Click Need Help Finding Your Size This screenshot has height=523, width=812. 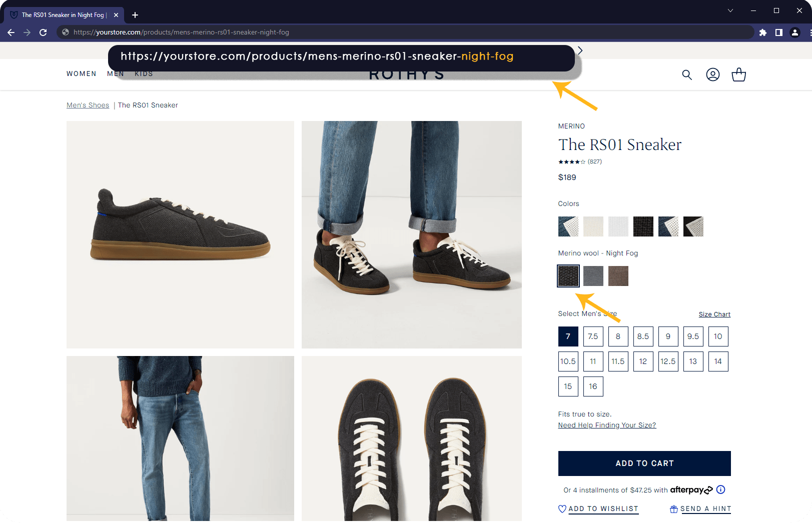[x=607, y=425]
